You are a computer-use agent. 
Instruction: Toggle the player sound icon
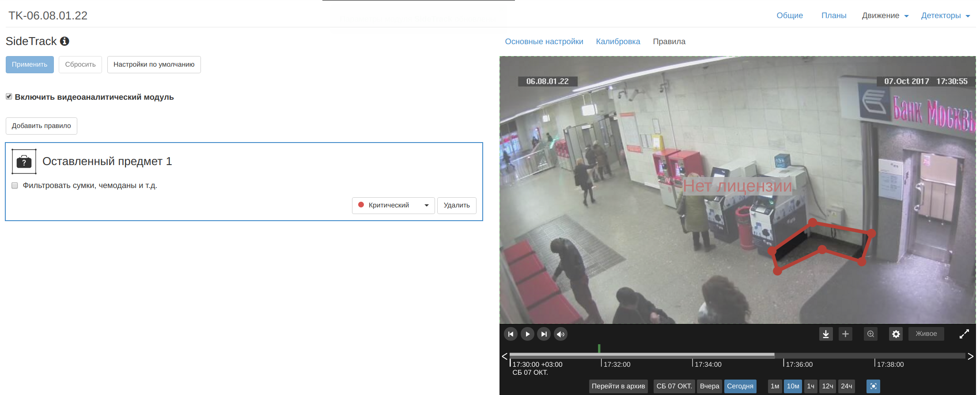561,334
